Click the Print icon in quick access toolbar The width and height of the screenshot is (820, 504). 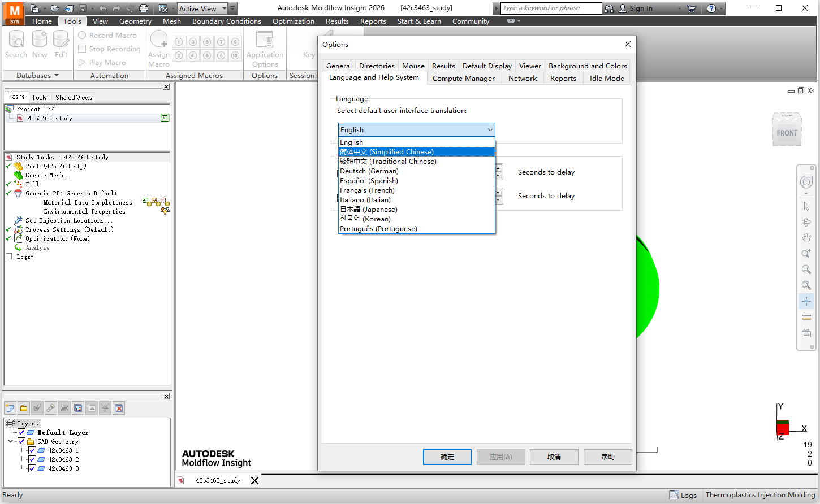coord(144,8)
